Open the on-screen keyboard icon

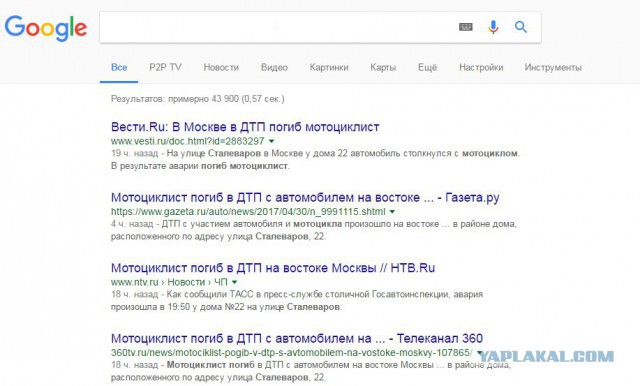(466, 27)
